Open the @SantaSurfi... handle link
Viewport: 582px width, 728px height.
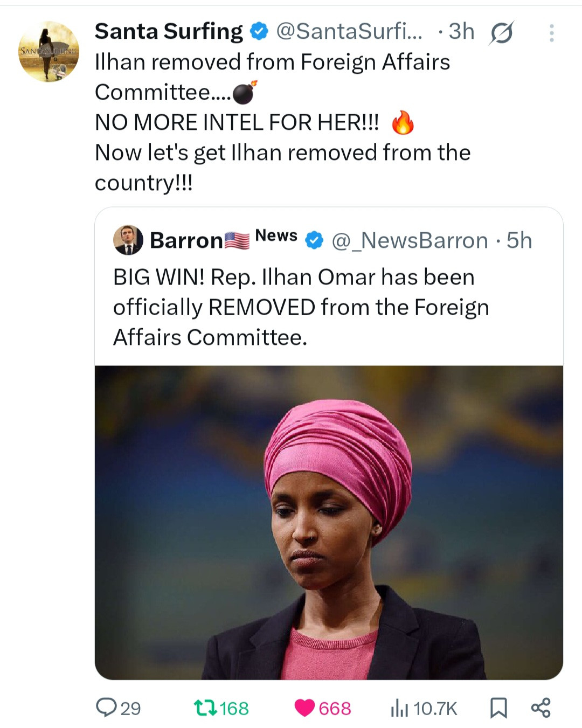(349, 31)
